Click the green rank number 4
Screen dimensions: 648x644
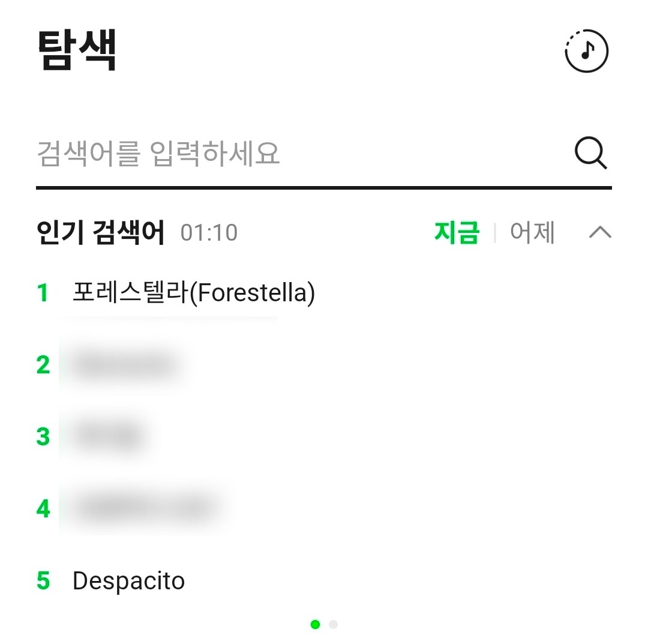[x=43, y=509]
